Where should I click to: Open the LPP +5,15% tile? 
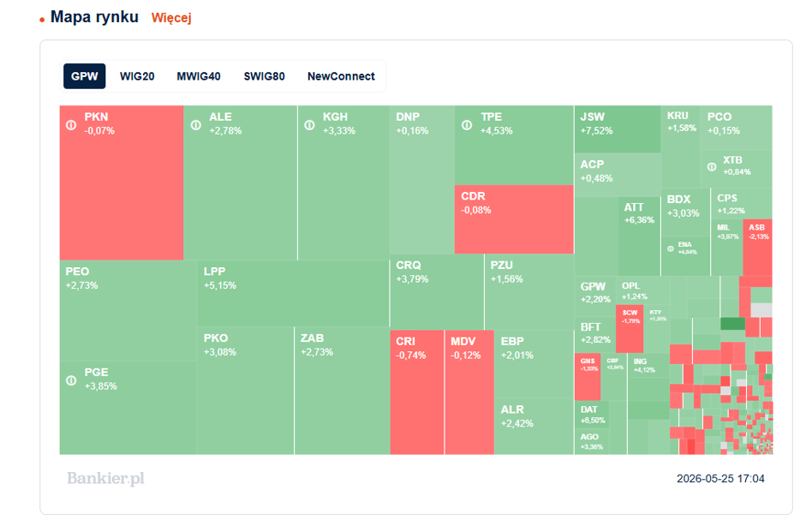(x=293, y=293)
